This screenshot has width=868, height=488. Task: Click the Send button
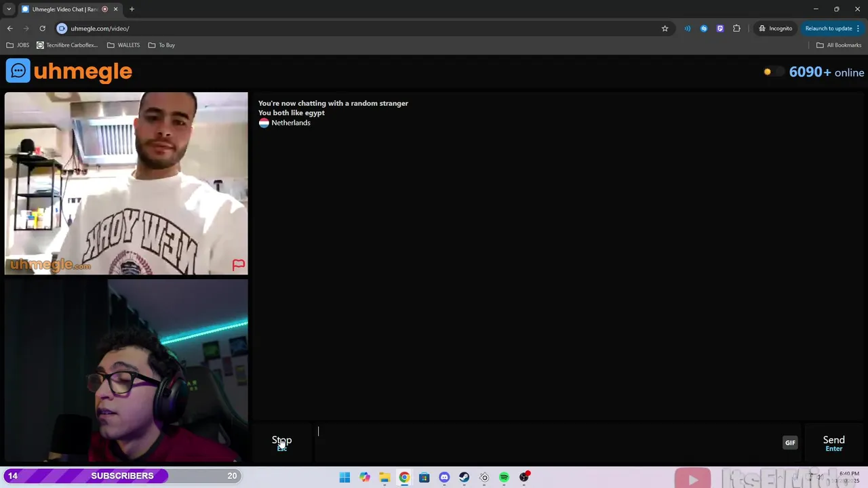(x=833, y=443)
